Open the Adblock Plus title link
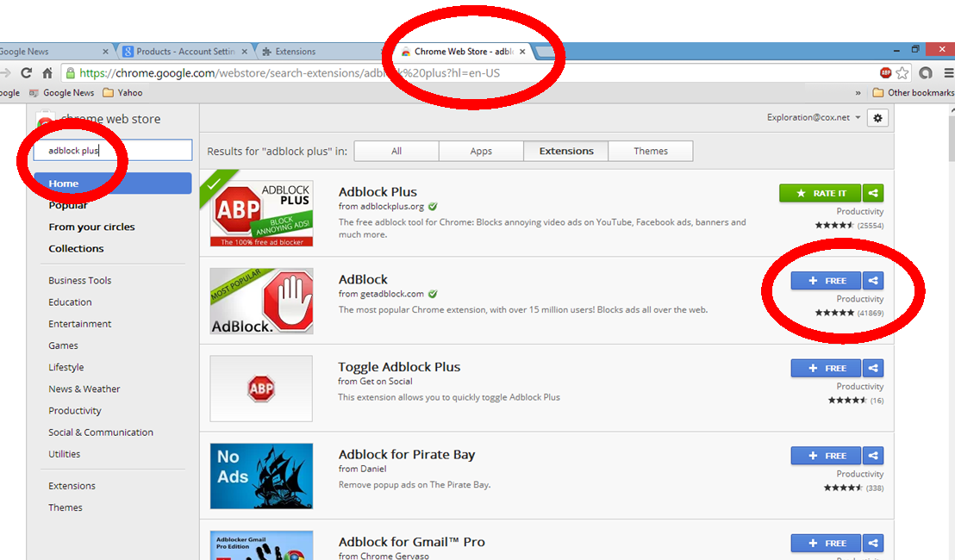Image resolution: width=955 pixels, height=560 pixels. pyautogui.click(x=378, y=192)
